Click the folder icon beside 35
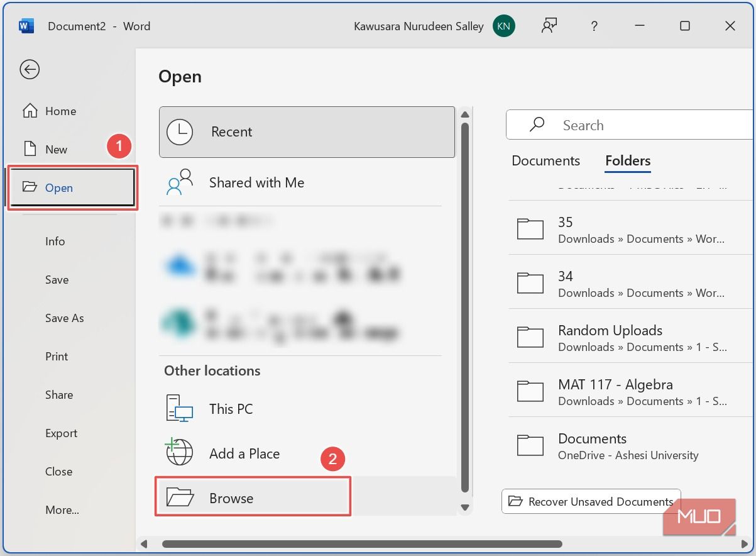 click(x=530, y=230)
